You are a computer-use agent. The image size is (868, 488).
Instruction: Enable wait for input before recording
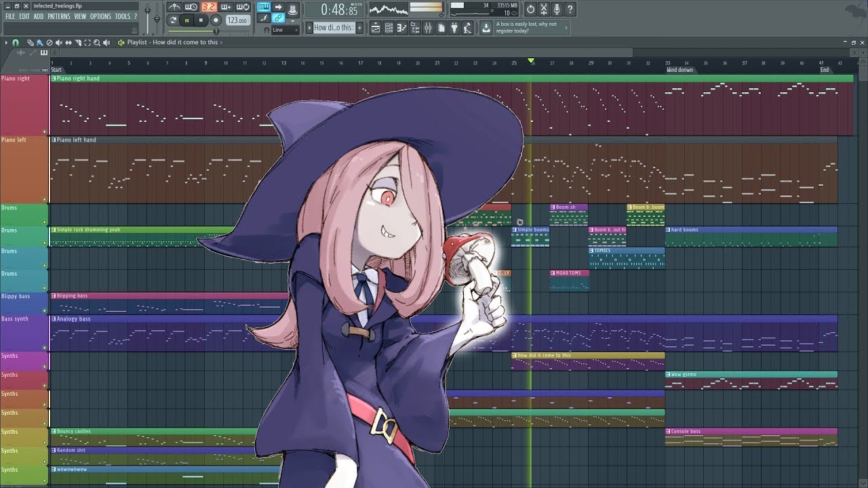191,7
